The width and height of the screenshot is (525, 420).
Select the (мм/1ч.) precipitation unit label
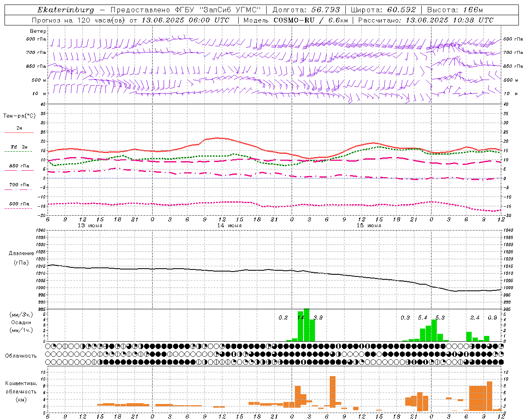tap(21, 330)
